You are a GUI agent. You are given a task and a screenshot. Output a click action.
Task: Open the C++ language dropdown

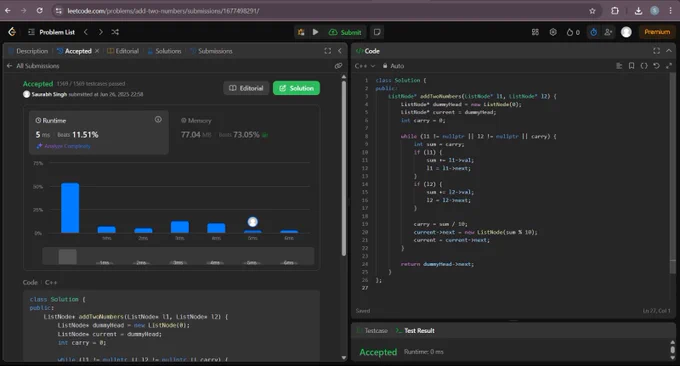365,66
